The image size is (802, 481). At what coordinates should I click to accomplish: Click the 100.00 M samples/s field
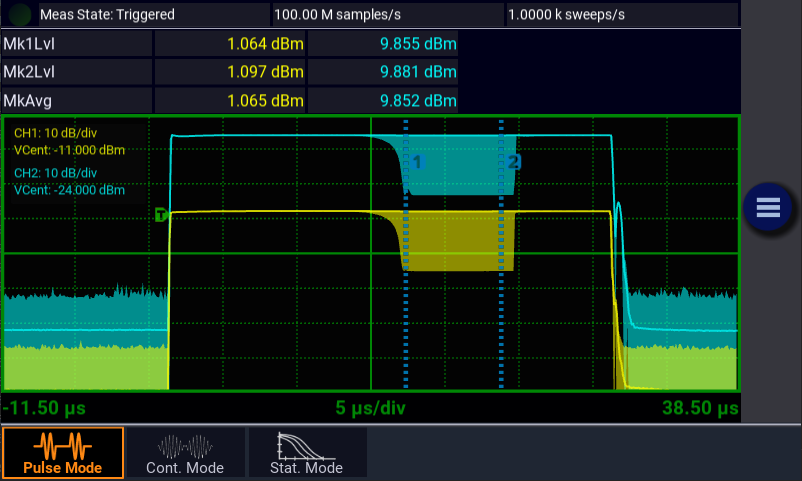387,15
